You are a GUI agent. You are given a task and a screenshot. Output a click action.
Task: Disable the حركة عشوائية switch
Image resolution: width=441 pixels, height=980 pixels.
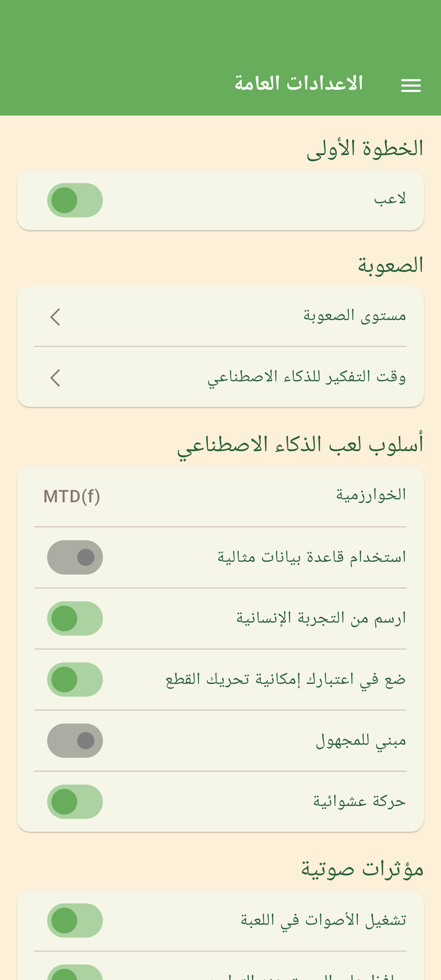[75, 802]
